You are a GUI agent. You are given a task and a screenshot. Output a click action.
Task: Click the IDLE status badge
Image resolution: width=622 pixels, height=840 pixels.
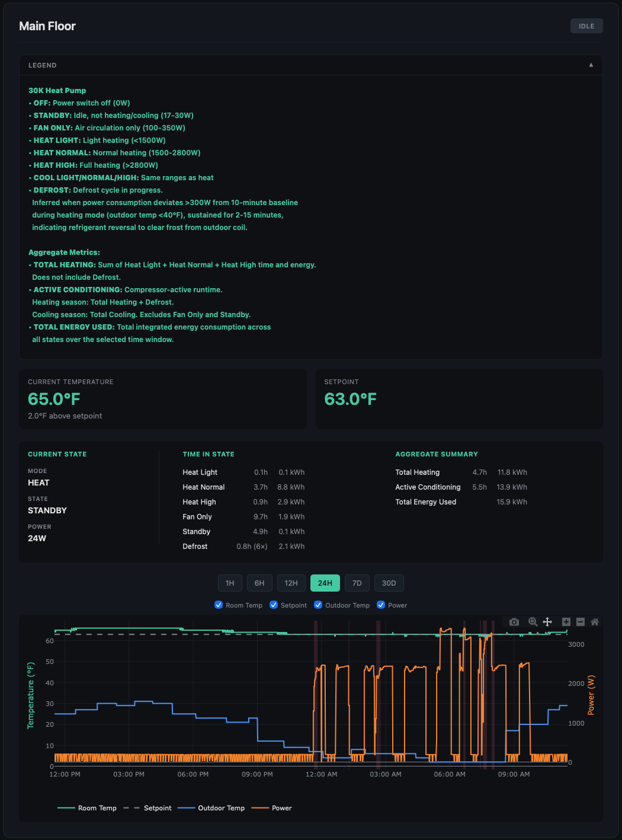point(586,25)
